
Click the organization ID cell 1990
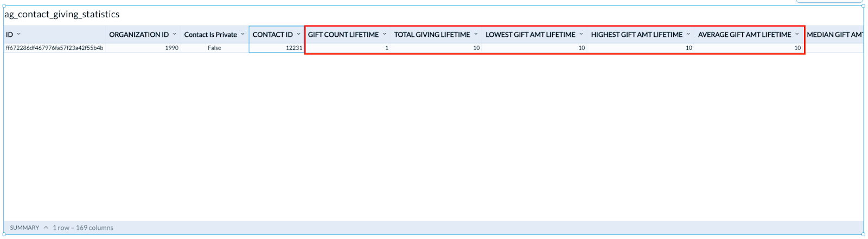143,48
